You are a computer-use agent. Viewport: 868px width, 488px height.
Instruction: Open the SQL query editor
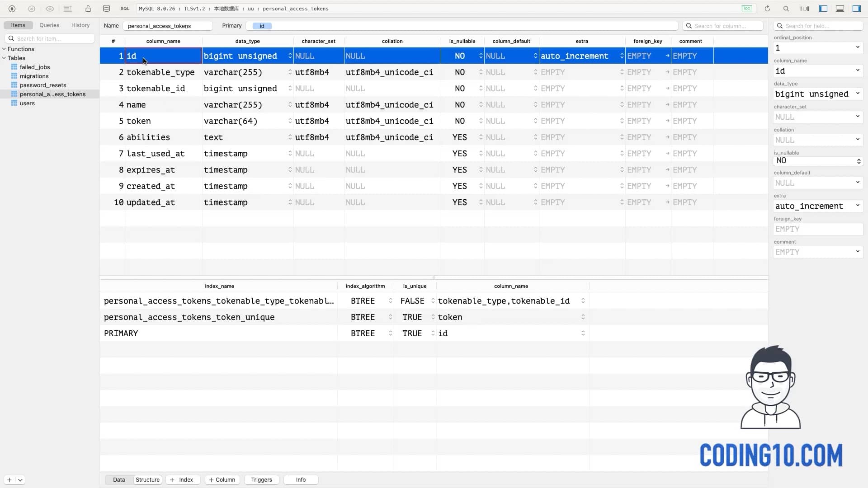(125, 9)
